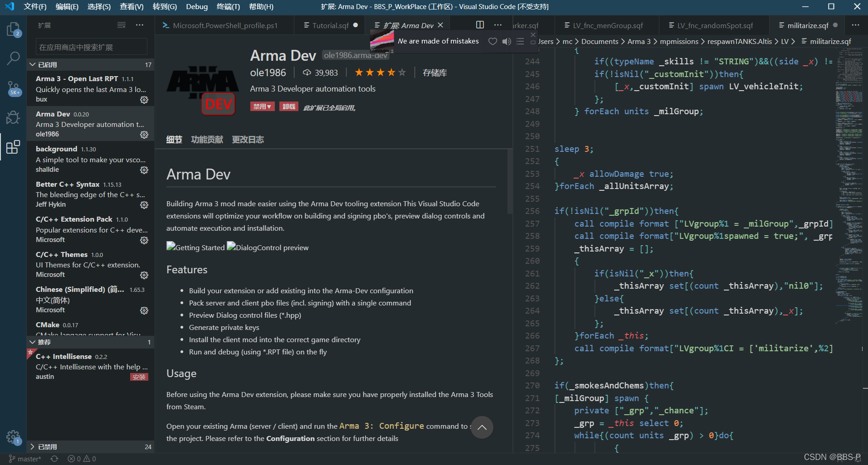
Task: Click the Arma Dev logo image
Action: click(x=202, y=91)
